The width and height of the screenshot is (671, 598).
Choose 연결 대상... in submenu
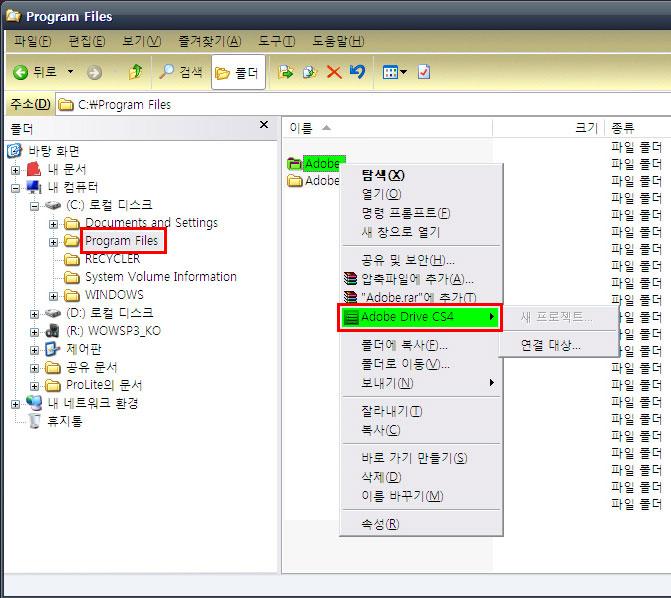click(558, 345)
